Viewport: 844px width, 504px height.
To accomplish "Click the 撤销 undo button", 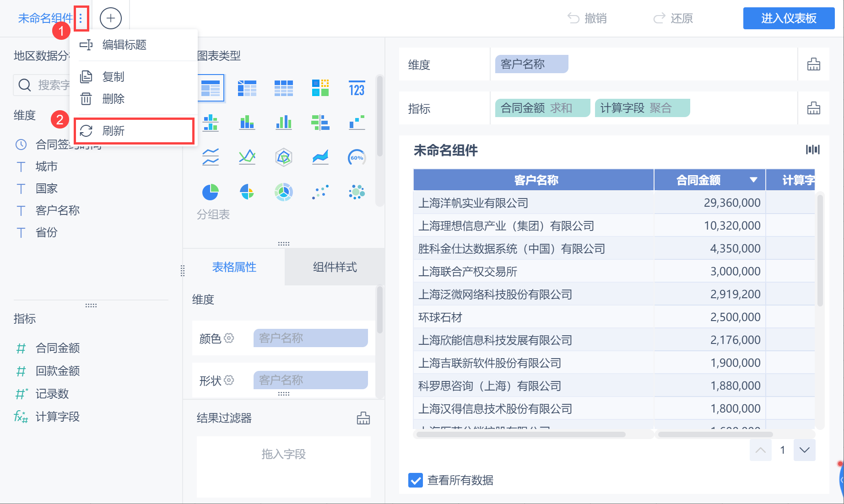I will click(x=587, y=18).
